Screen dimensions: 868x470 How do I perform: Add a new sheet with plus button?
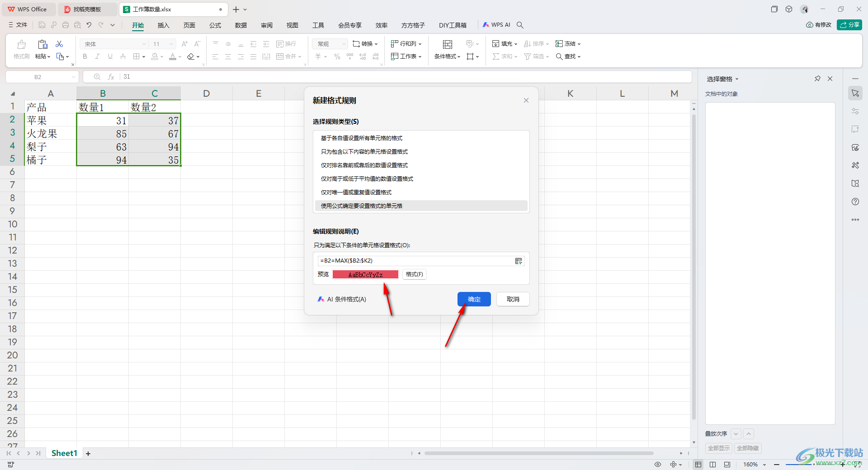88,453
